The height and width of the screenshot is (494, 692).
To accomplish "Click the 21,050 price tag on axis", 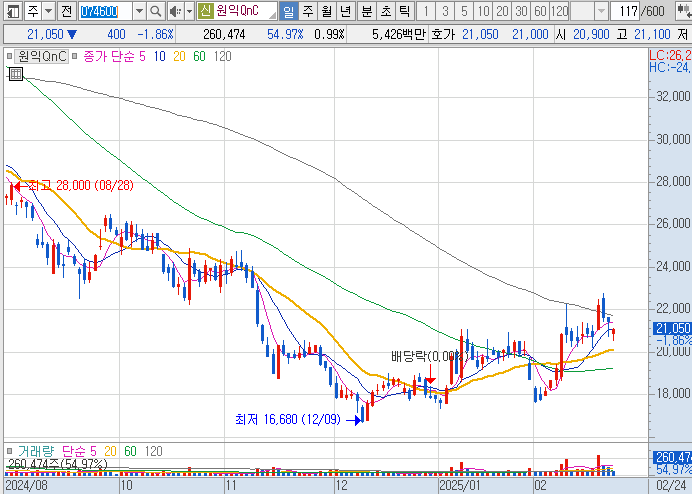I will (x=672, y=328).
